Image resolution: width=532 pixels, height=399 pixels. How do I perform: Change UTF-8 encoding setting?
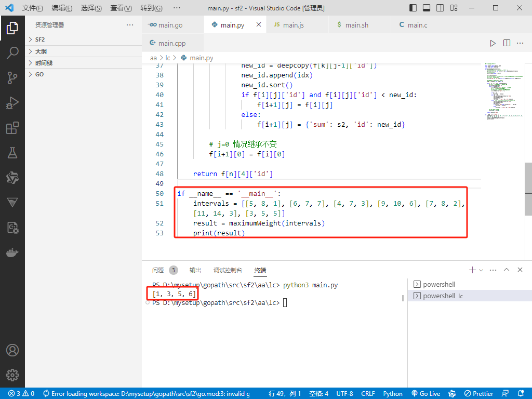344,394
